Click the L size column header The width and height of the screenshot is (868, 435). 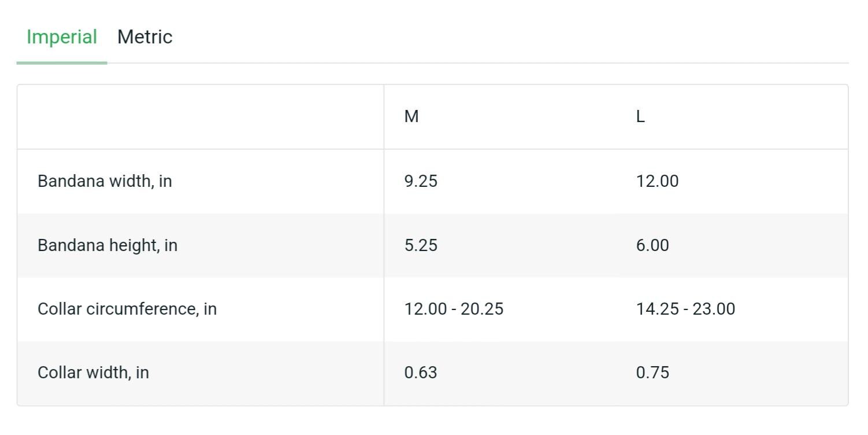click(x=640, y=117)
